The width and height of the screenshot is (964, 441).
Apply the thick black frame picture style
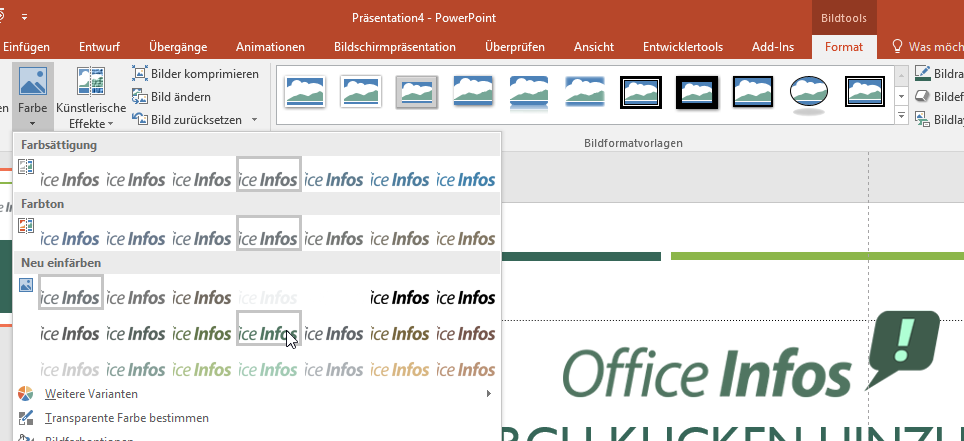(697, 92)
